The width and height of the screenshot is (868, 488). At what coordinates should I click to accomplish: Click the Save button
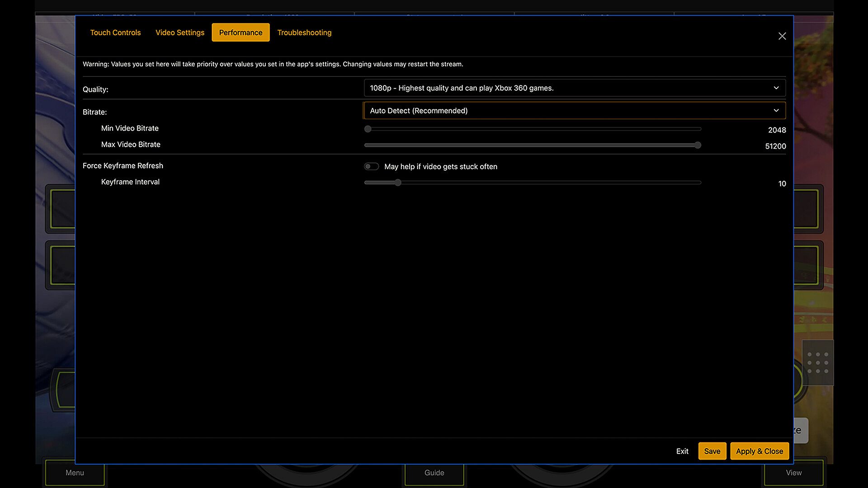(x=712, y=451)
